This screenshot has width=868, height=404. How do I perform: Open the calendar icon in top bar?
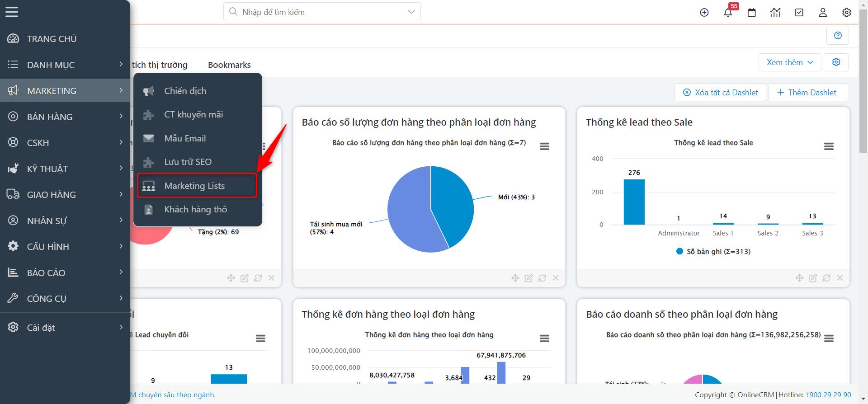point(752,13)
